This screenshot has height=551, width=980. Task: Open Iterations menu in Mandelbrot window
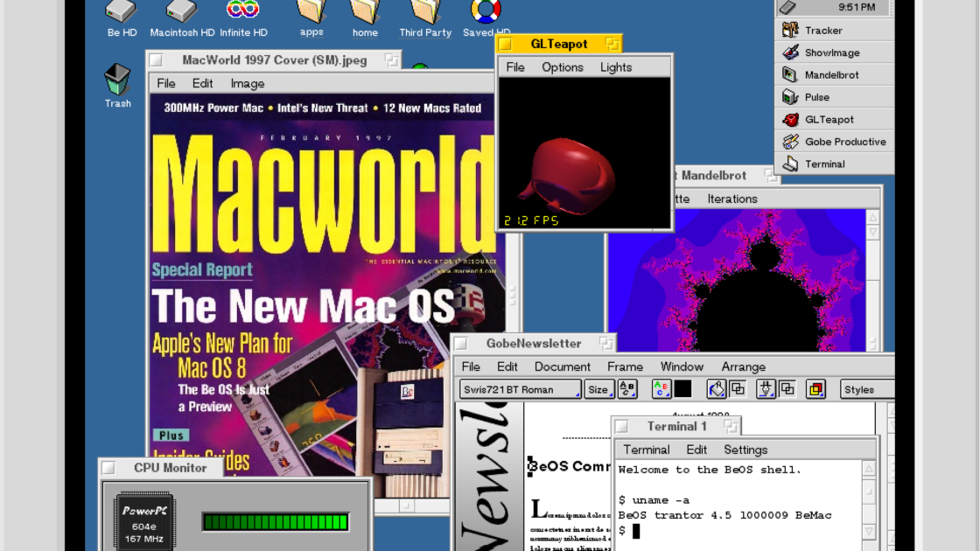tap(731, 199)
